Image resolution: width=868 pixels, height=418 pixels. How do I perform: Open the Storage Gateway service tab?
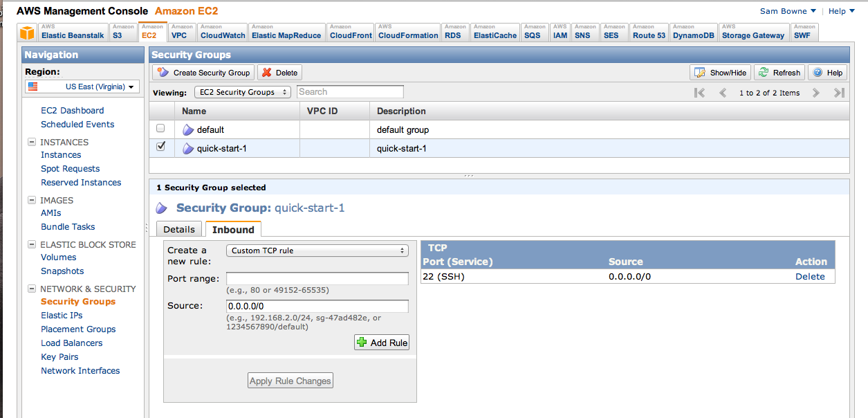point(753,33)
